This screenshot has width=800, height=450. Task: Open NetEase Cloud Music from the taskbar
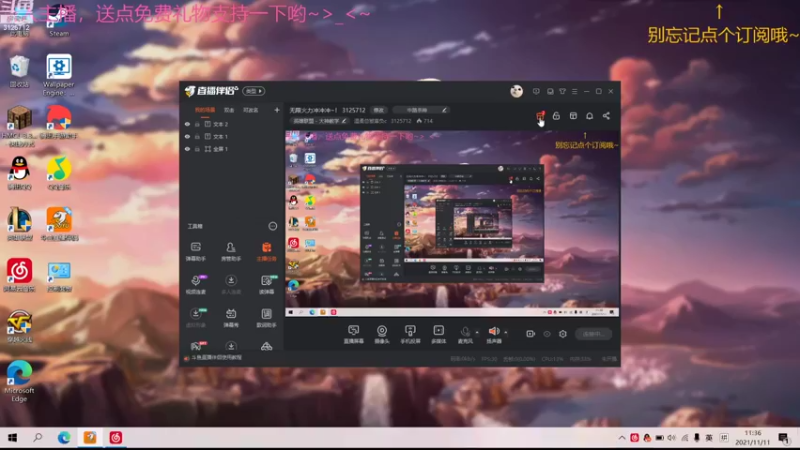point(116,438)
